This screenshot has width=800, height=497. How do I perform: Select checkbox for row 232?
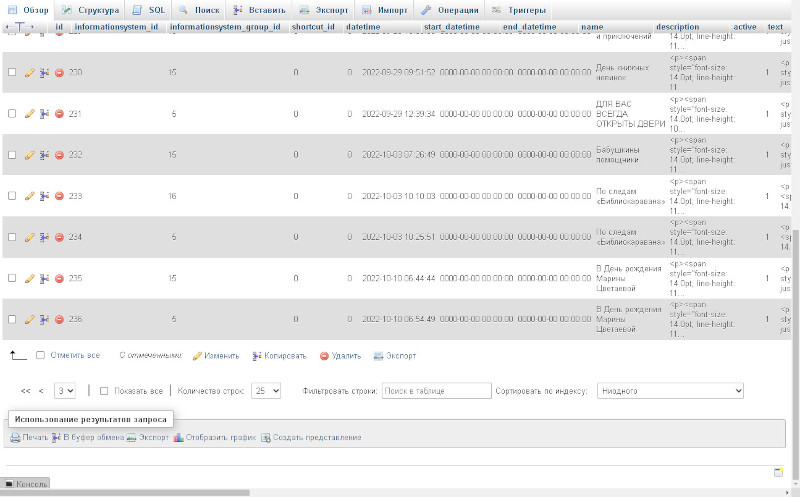[x=12, y=155]
